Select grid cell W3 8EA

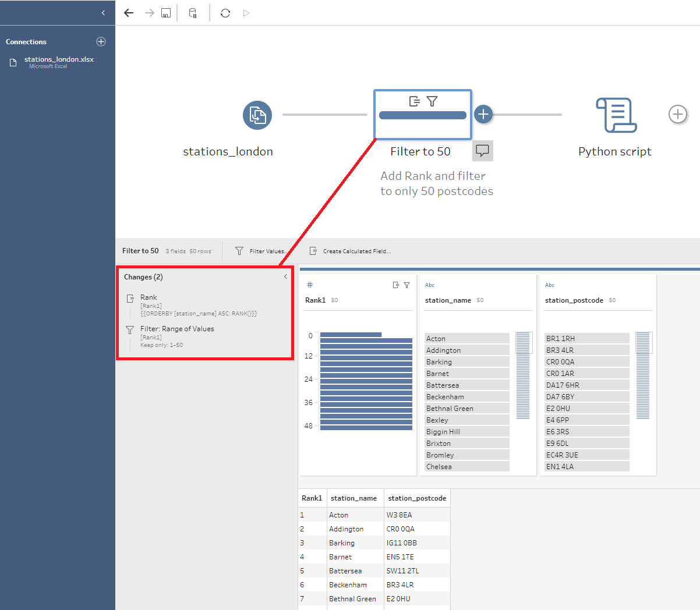coord(417,515)
